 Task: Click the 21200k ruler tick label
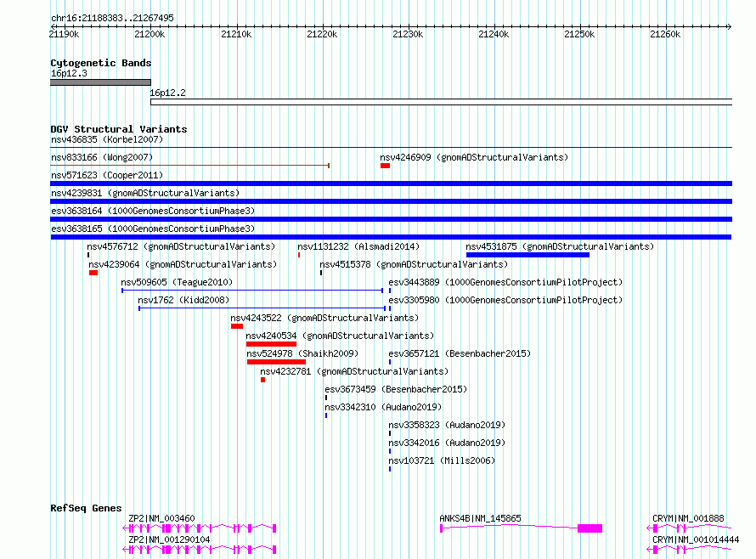coord(150,34)
